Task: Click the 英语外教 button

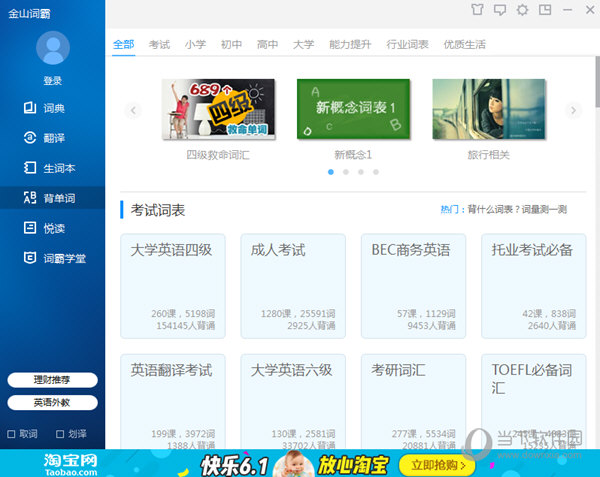Action: 52,402
